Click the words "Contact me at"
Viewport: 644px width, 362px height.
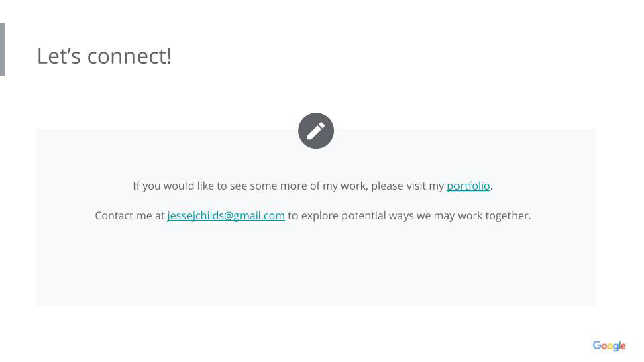coord(129,215)
